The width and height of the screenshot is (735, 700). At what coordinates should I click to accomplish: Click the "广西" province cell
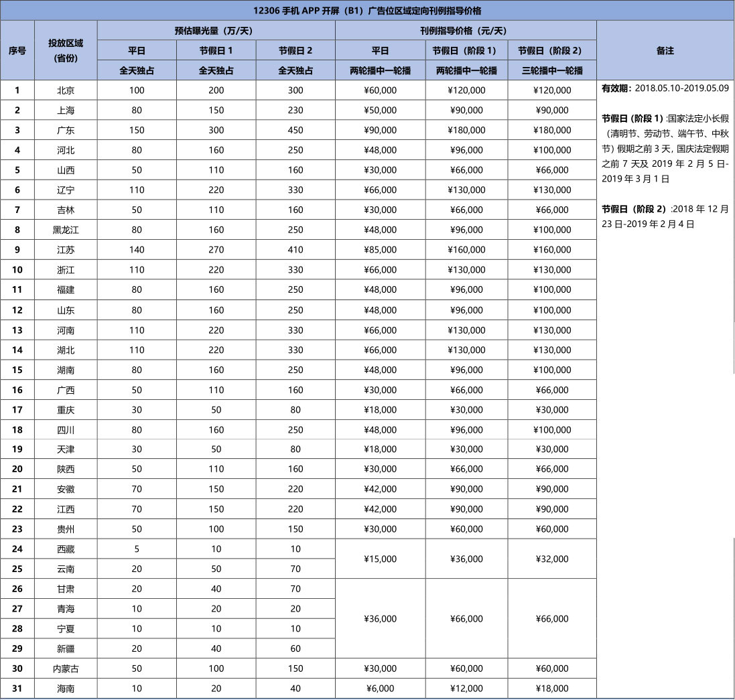[x=66, y=390]
